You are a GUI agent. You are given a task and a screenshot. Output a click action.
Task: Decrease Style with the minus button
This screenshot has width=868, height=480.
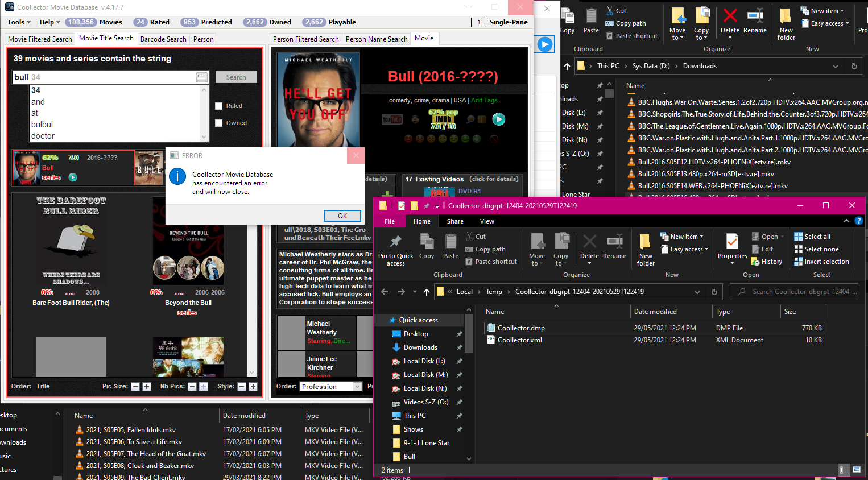coord(242,387)
